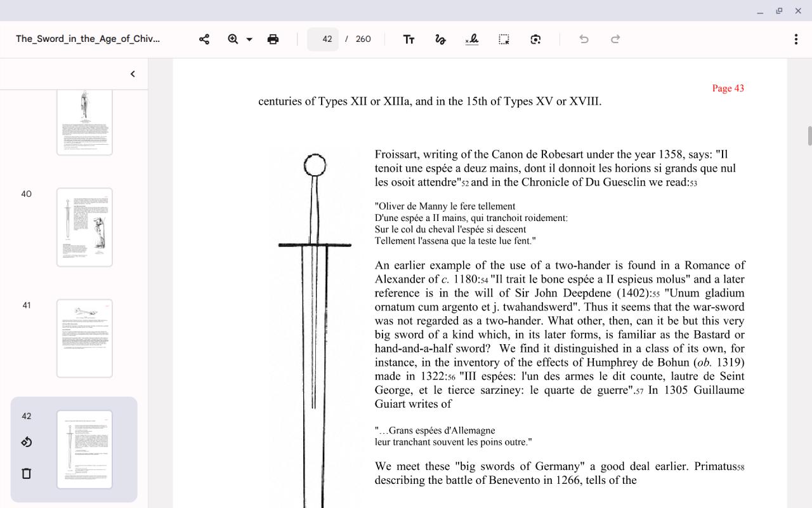
Task: Select page 40 thumbnail
Action: [x=84, y=227]
